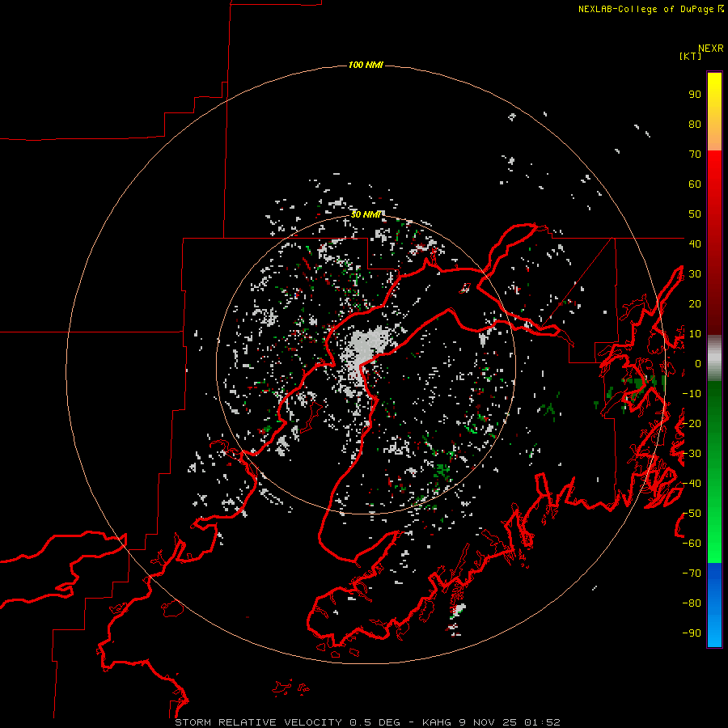The image size is (728, 728).
Task: Click the 40 value on the velocity scale
Action: 695,243
